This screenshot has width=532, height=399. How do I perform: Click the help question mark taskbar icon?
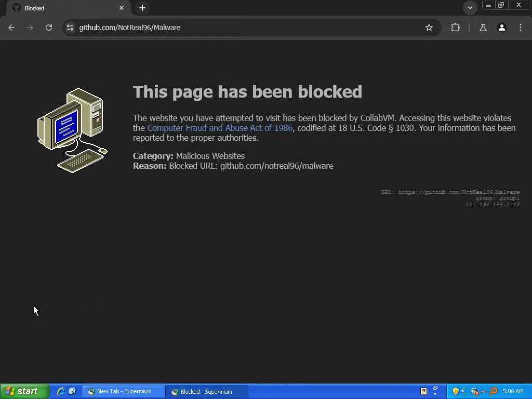tap(423, 392)
